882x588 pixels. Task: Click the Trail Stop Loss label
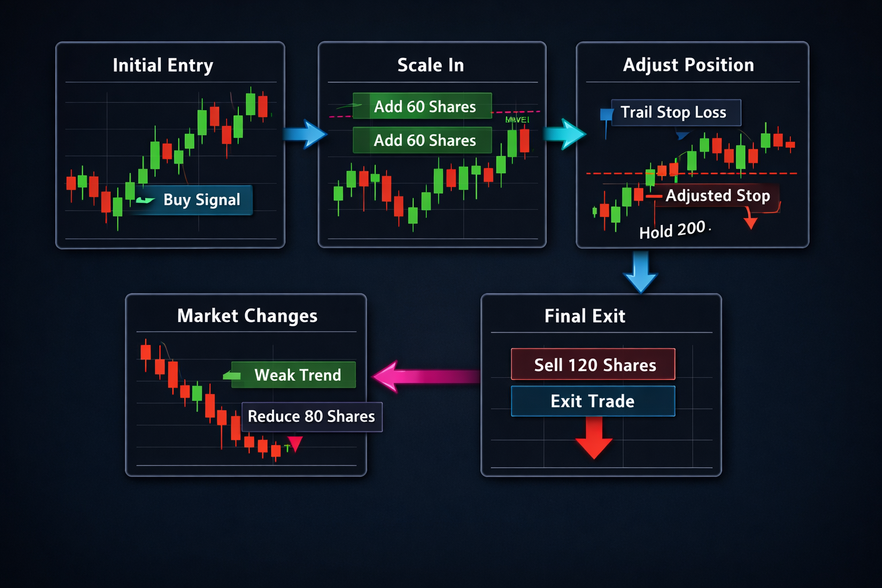pyautogui.click(x=675, y=113)
